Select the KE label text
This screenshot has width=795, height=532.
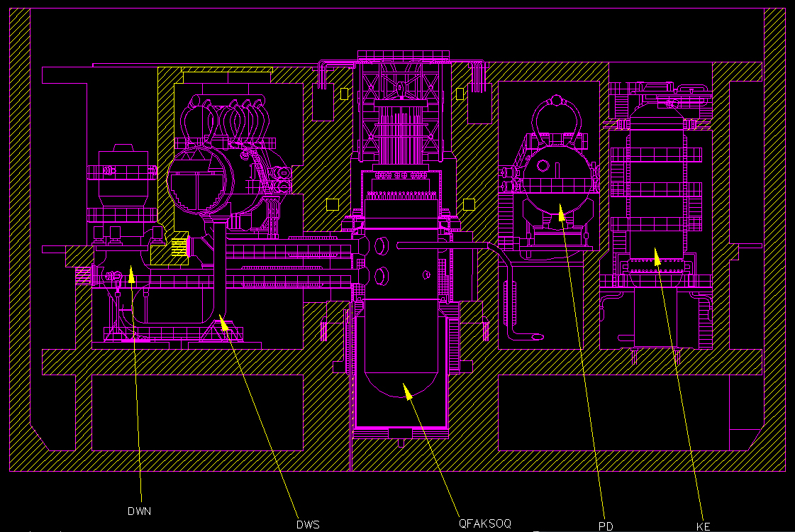[x=704, y=527]
